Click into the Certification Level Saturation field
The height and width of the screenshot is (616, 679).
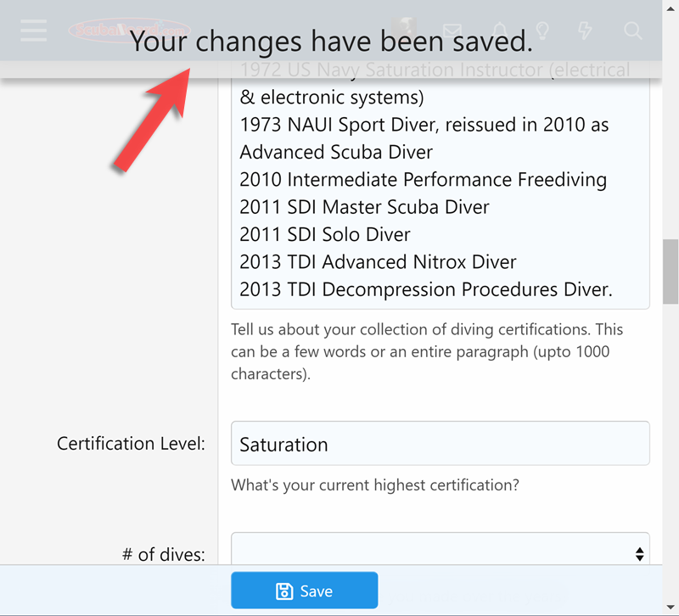(440, 443)
